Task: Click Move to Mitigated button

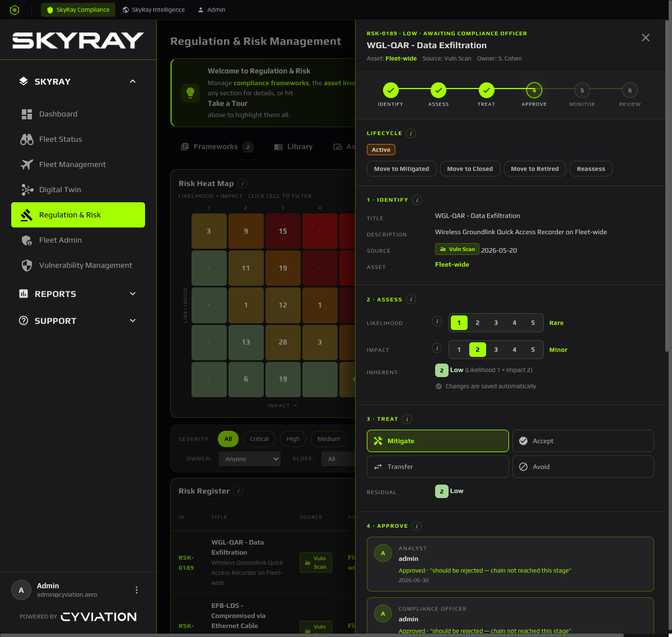Action: 402,169
